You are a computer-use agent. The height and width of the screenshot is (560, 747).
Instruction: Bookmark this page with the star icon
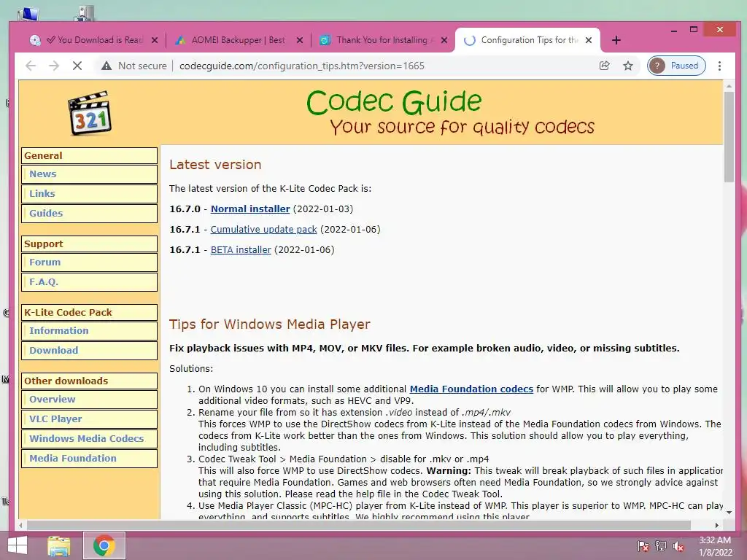click(628, 66)
